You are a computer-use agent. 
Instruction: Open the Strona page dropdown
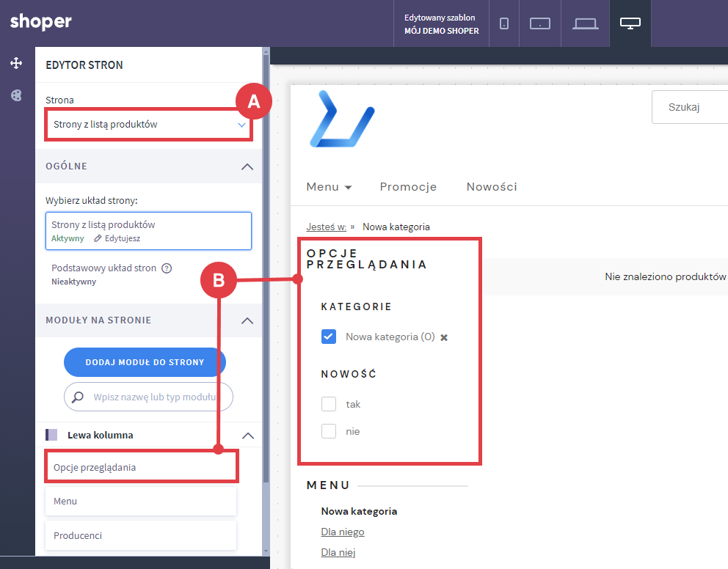149,125
